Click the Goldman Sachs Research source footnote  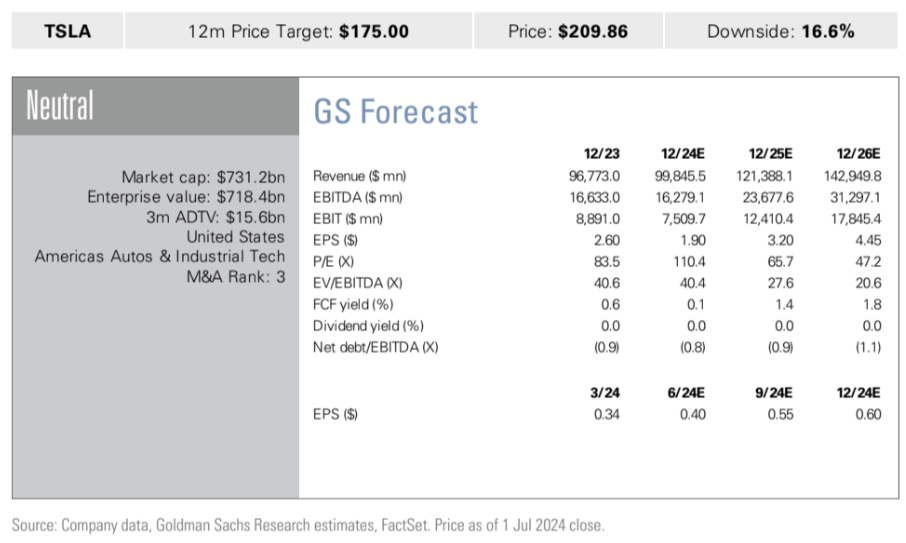[308, 524]
